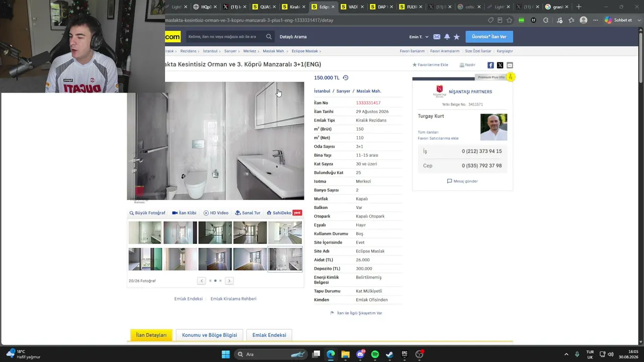The height and width of the screenshot is (362, 644).
Task: Click the Mesaj gönder link
Action: [462, 181]
